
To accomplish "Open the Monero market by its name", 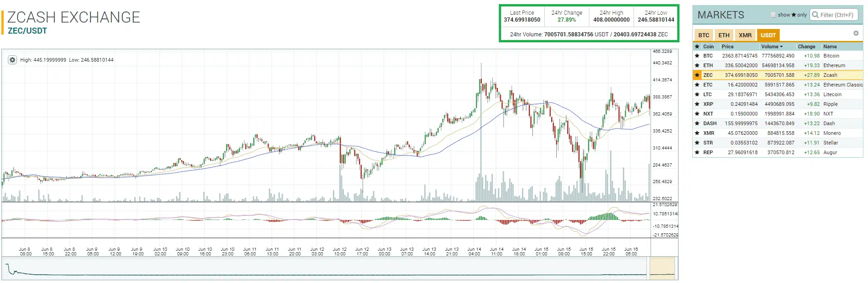I will (x=832, y=133).
